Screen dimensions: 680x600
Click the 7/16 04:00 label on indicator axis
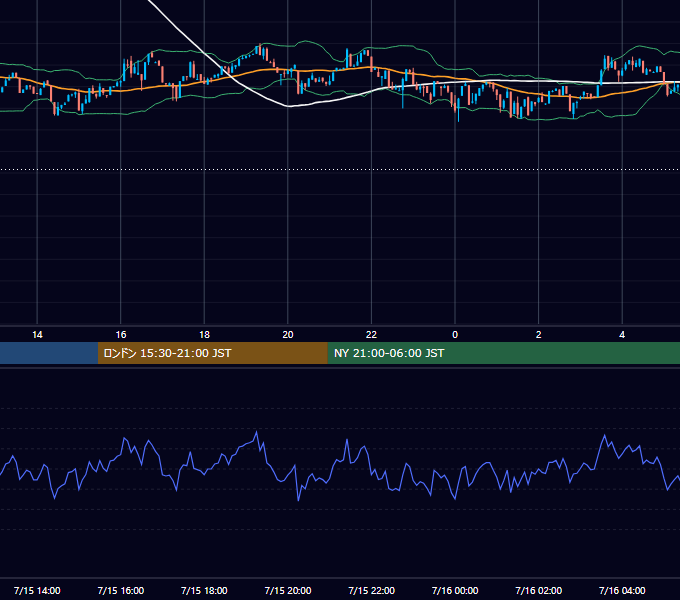(622, 590)
